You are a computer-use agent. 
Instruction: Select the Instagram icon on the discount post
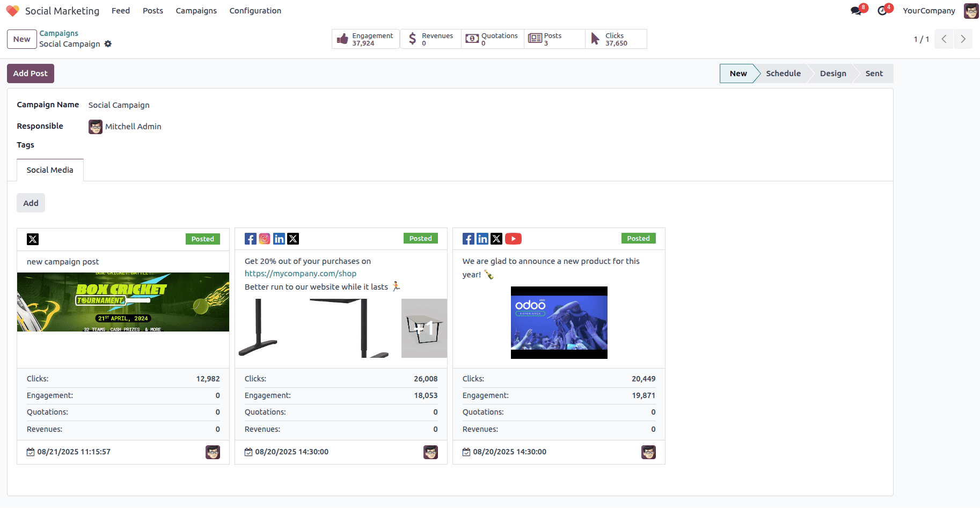tap(265, 238)
